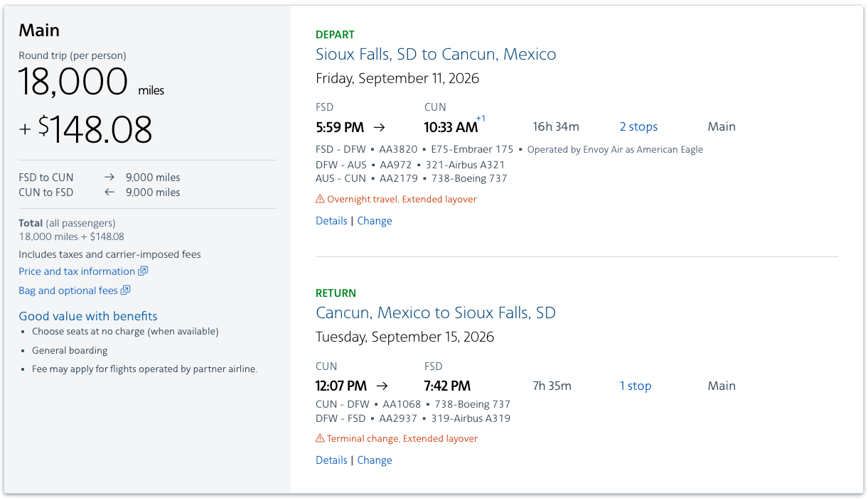Image resolution: width=868 pixels, height=500 pixels.
Task: Change the departing Sioux Falls to Cancun flight
Action: [375, 221]
